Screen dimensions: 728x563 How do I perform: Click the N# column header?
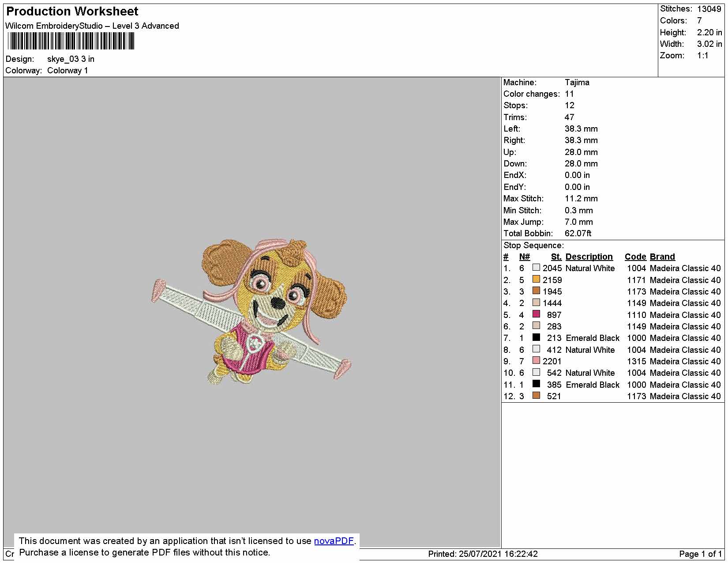pos(525,257)
